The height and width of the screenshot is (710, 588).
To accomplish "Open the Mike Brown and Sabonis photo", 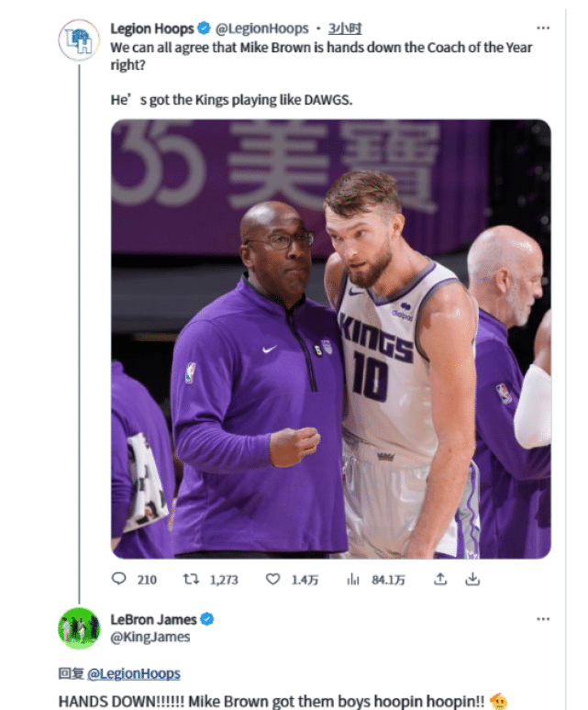I will point(330,338).
